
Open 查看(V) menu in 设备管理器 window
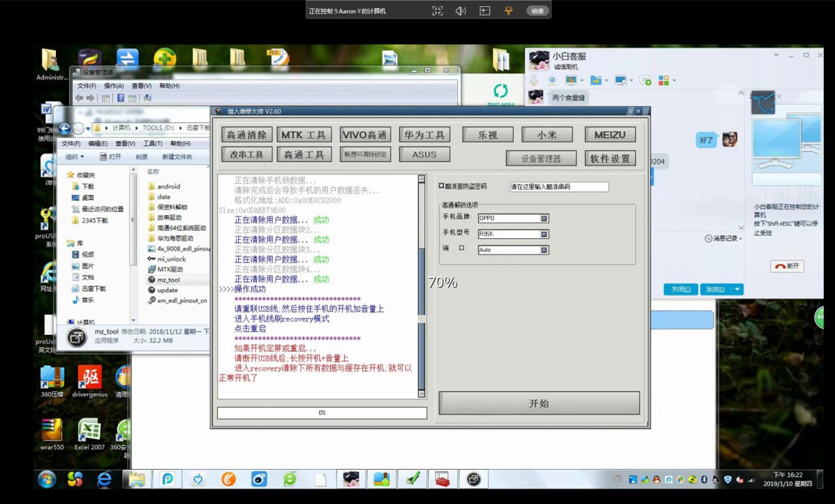tap(142, 86)
